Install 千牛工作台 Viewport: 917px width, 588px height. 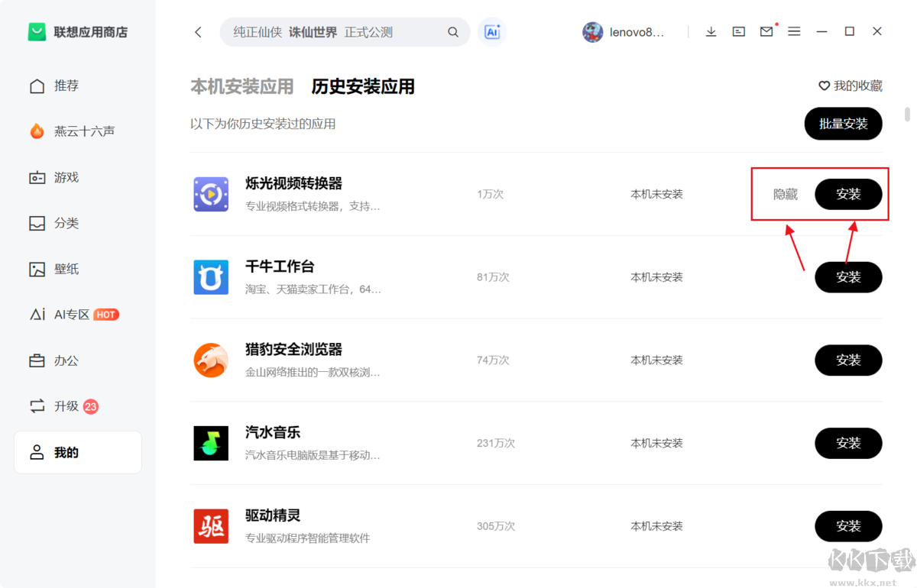(x=848, y=277)
